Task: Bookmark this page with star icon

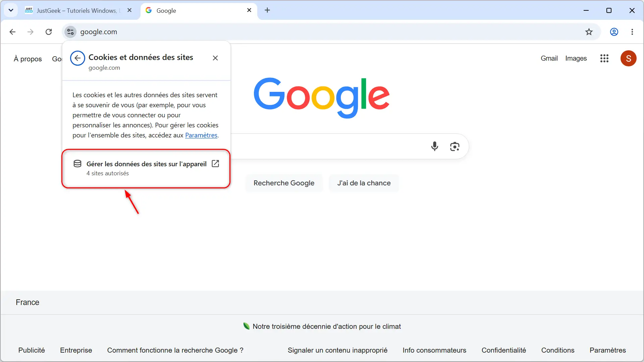Action: click(589, 32)
